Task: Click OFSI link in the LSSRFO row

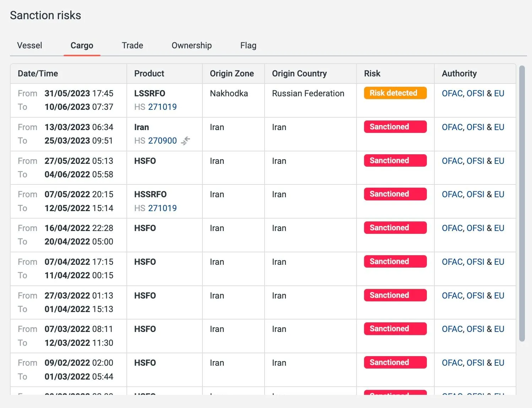Action: coord(475,93)
